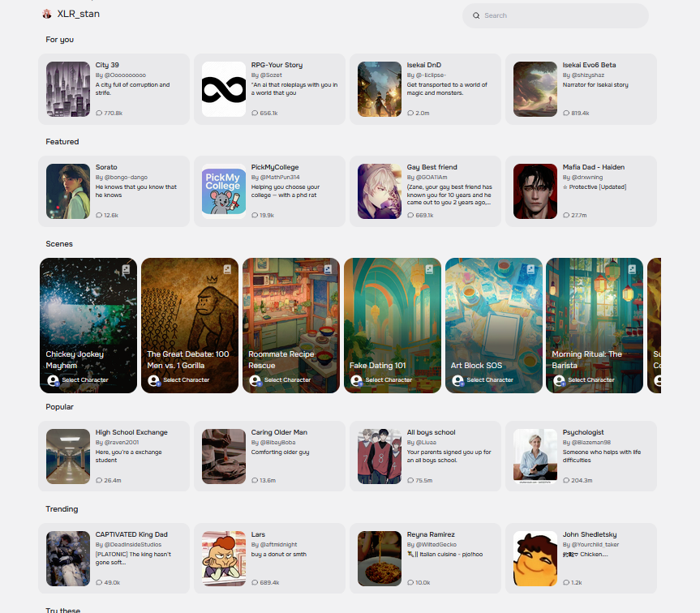The image size is (700, 613).
Task: Click the chat count icon on City 39
Action: (x=99, y=114)
